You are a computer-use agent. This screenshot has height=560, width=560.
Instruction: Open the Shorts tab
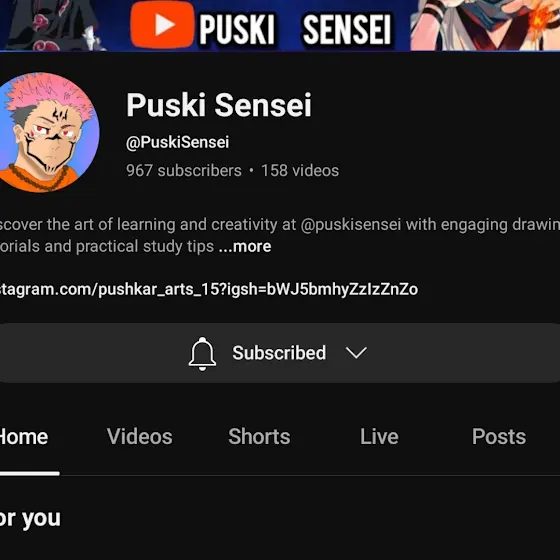coord(259,436)
